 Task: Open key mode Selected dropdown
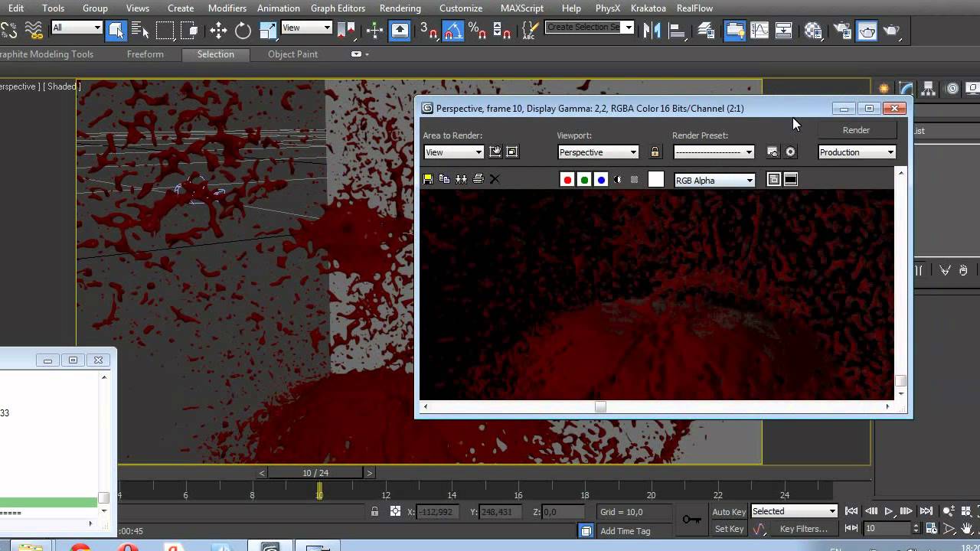click(x=794, y=511)
